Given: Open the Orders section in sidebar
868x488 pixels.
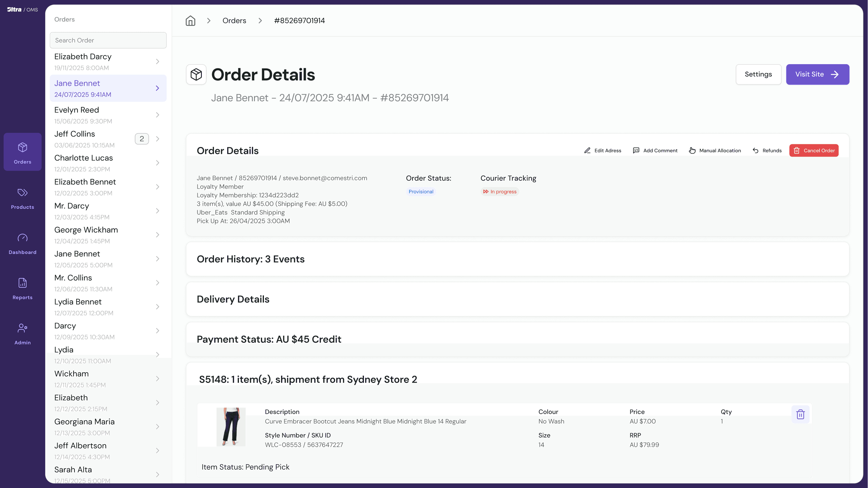Looking at the screenshot, I should [23, 152].
